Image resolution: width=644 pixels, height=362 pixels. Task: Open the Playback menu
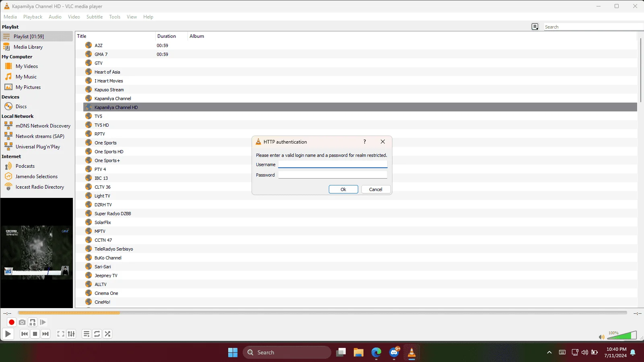click(x=33, y=17)
